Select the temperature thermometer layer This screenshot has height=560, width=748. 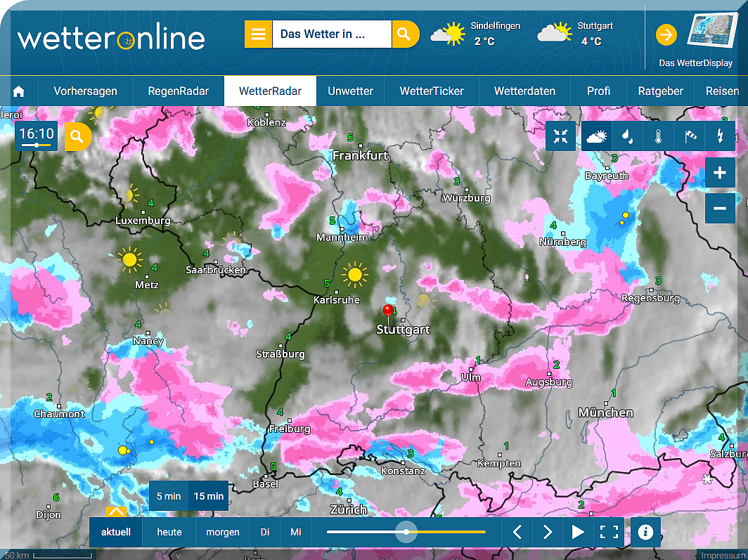point(658,136)
